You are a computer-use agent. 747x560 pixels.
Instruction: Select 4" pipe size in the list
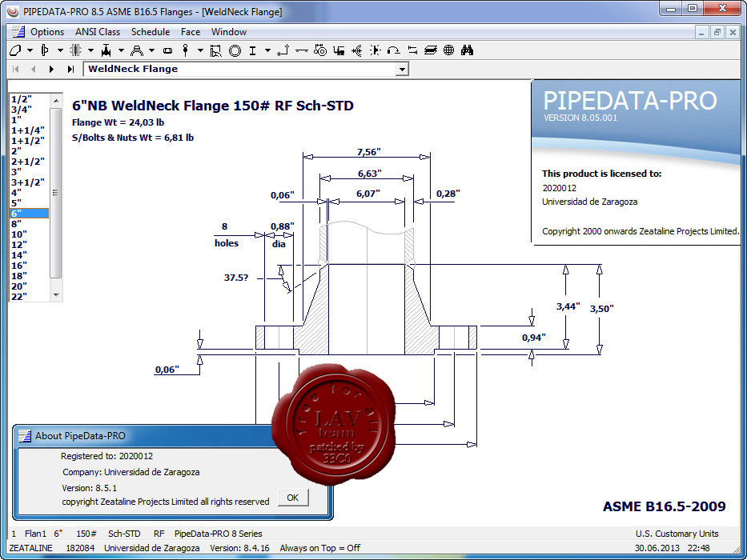click(x=29, y=192)
